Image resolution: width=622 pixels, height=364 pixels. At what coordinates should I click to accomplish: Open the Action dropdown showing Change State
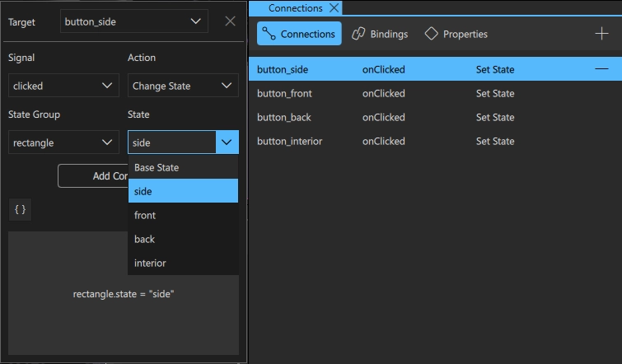pos(183,86)
